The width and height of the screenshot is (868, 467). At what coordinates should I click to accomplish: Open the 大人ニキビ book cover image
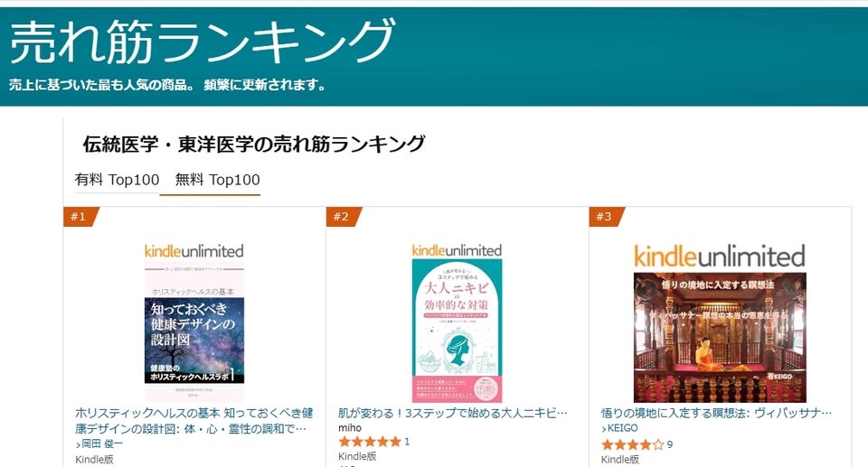[x=457, y=331]
